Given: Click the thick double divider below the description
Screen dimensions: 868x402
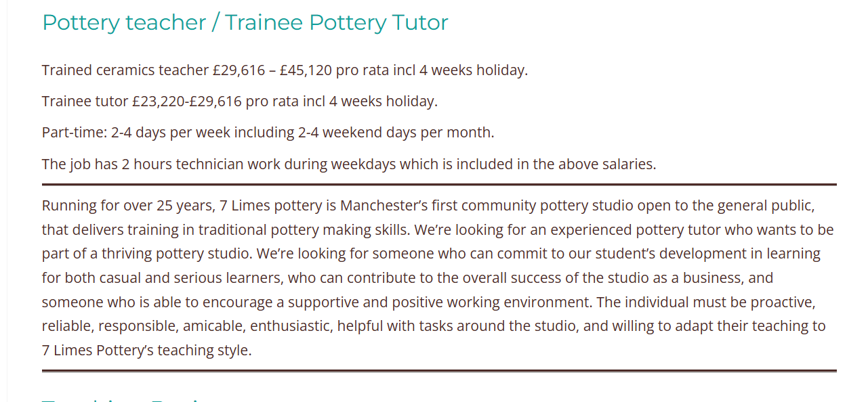Looking at the screenshot, I should tap(439, 371).
